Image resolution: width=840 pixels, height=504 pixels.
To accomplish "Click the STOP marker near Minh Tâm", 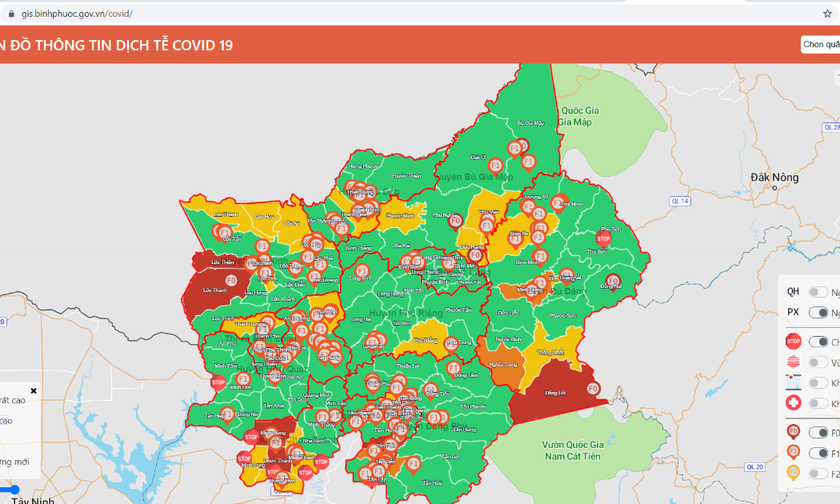I will (218, 382).
